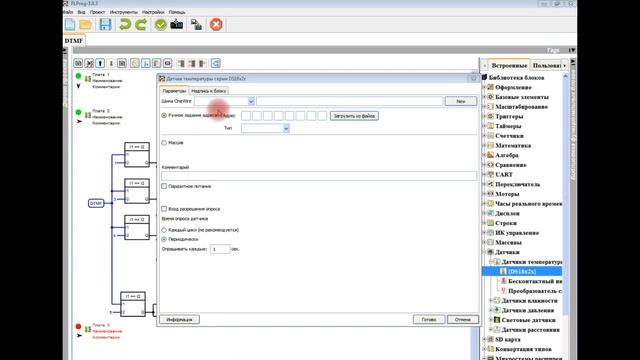Click the first icon in the board editing toolbar
The image size is (640, 360).
78,63
